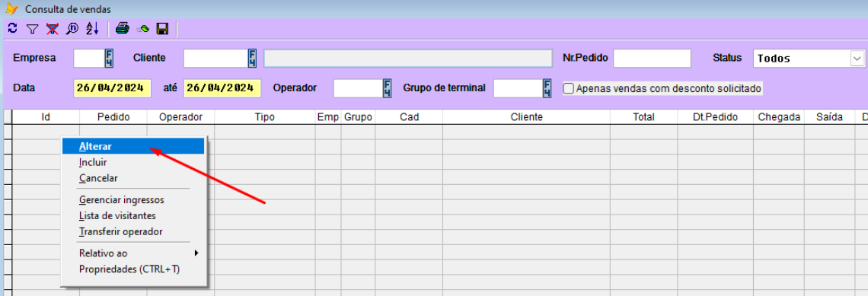
Task: Sort with the A-Z arrow icon
Action: (x=92, y=29)
